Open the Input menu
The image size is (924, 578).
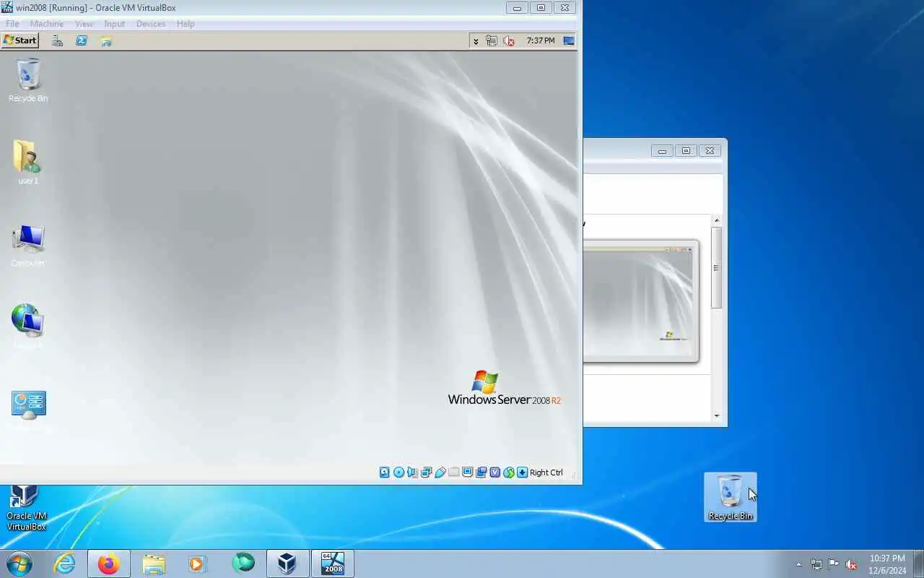(114, 24)
